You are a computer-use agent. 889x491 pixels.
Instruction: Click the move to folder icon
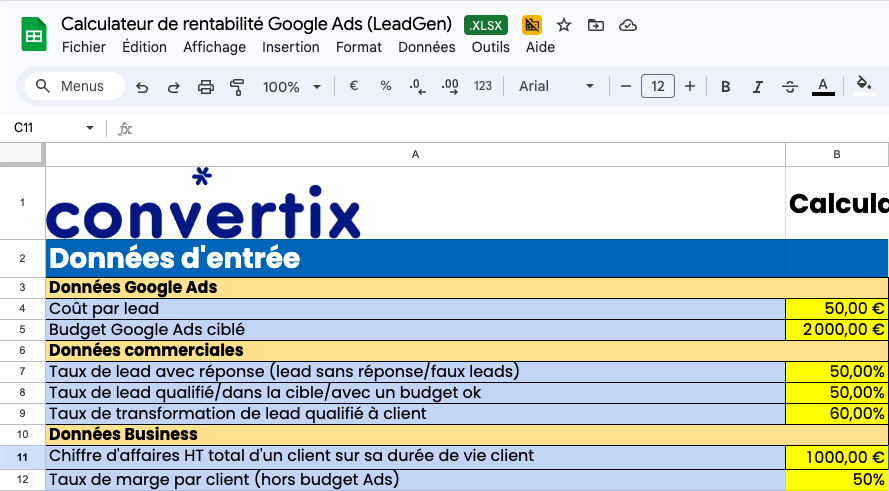596,25
